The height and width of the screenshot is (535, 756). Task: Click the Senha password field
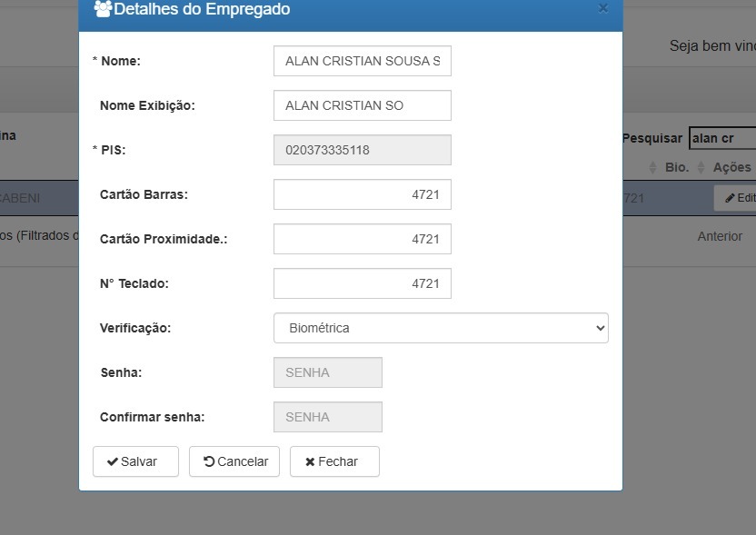327,372
